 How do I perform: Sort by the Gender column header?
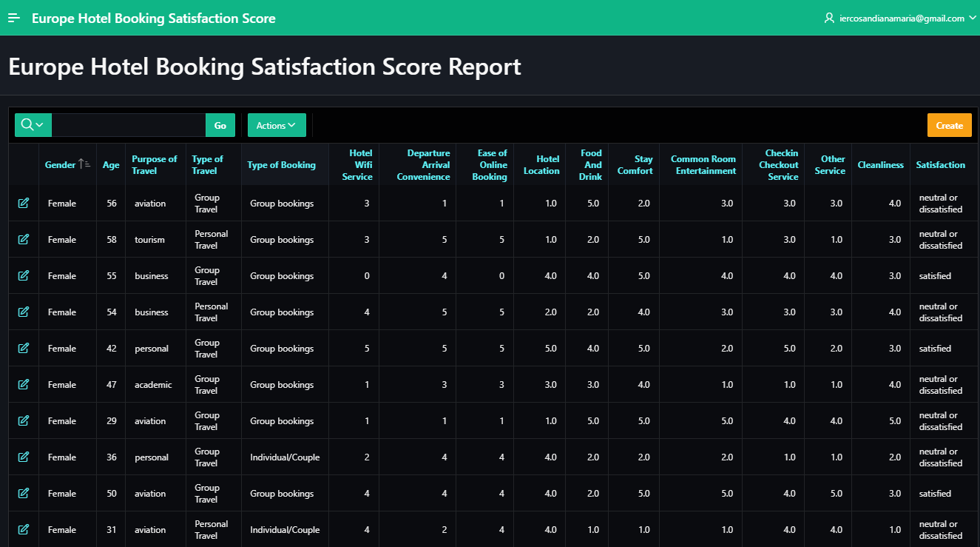[60, 165]
